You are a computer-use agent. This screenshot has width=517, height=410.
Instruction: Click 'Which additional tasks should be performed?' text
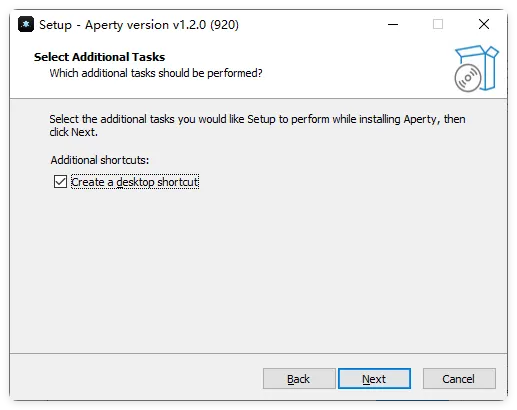156,73
